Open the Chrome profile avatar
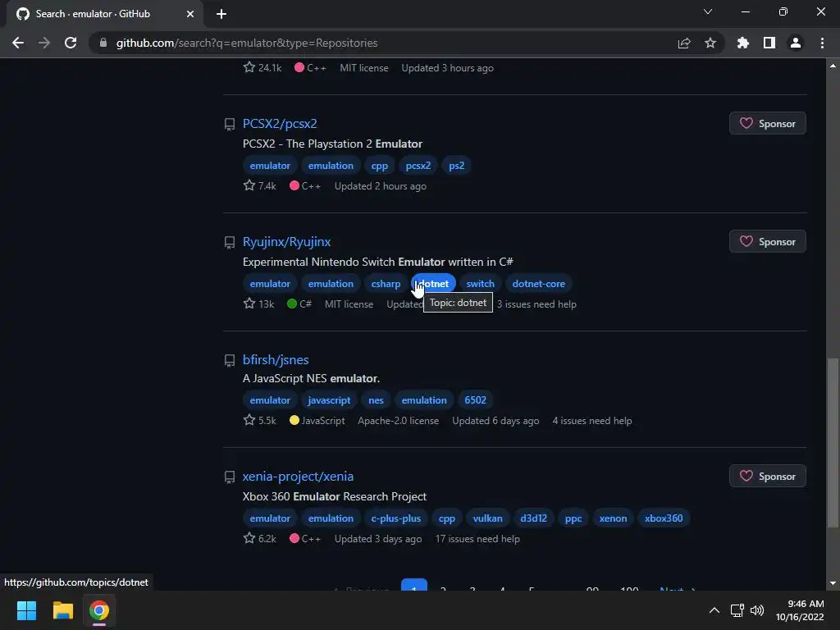 pos(796,43)
